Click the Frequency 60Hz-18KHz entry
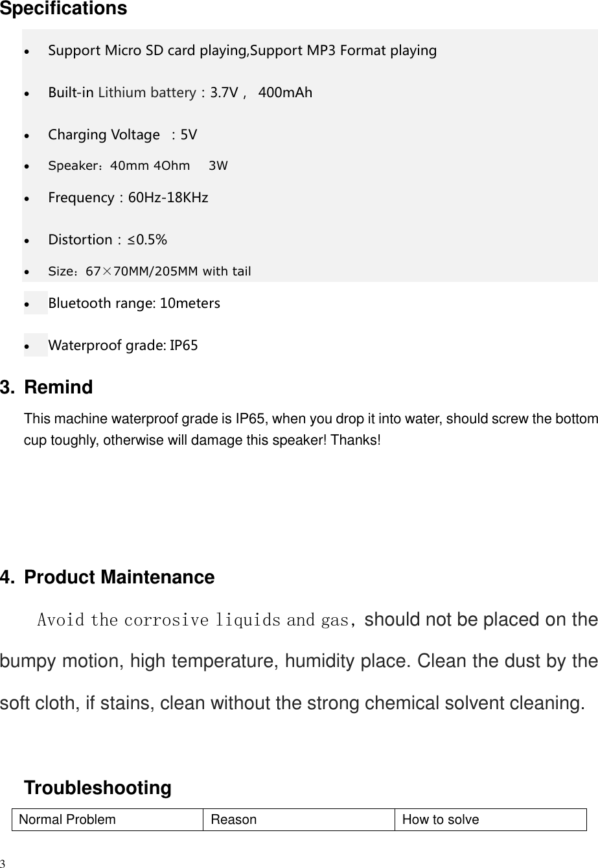This screenshot has height=868, width=598. pyautogui.click(x=128, y=198)
